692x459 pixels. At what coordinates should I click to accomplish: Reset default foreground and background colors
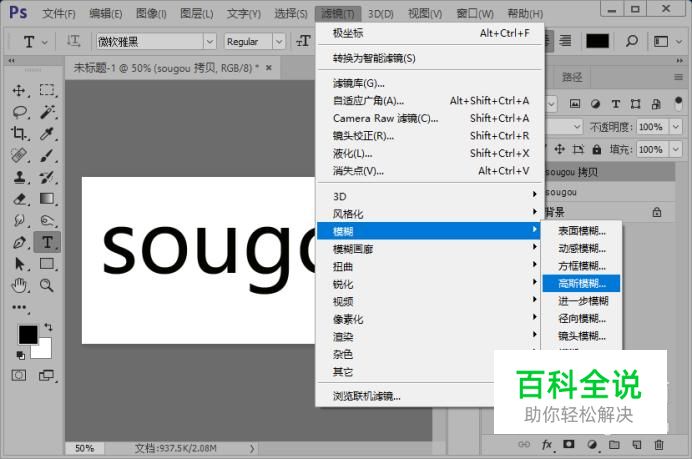[x=20, y=355]
